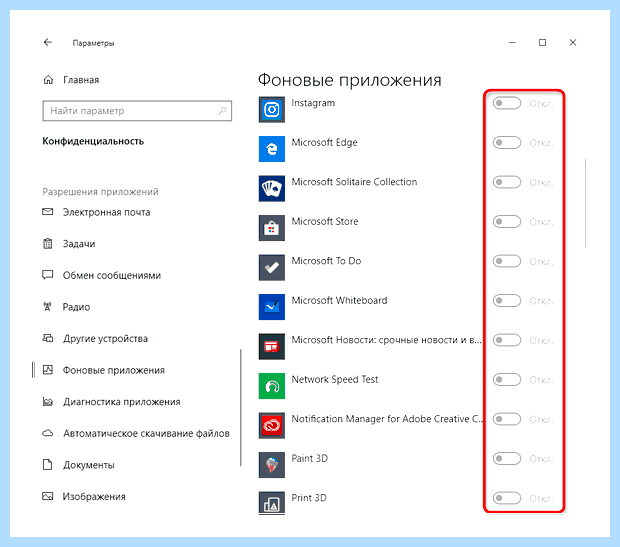The image size is (620, 547).
Task: Minimize the Параметры window
Action: (512, 42)
